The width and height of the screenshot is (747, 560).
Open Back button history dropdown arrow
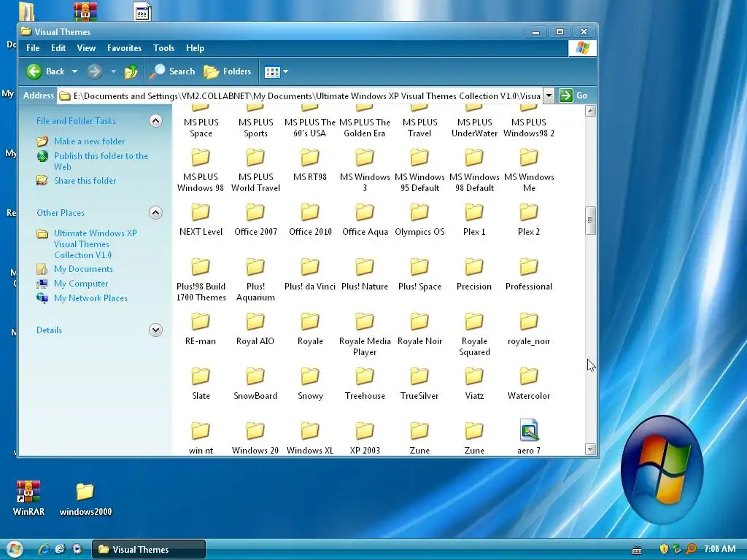tap(75, 71)
